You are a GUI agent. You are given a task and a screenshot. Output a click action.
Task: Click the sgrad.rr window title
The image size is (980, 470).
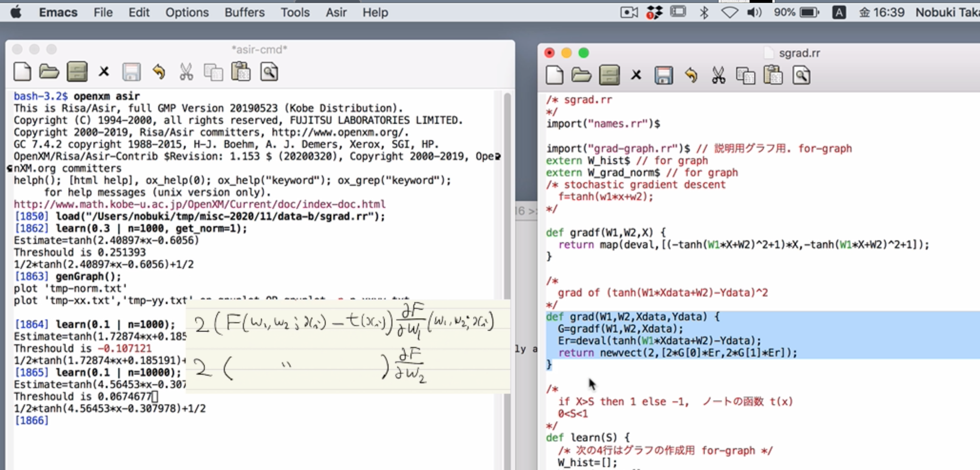click(799, 53)
